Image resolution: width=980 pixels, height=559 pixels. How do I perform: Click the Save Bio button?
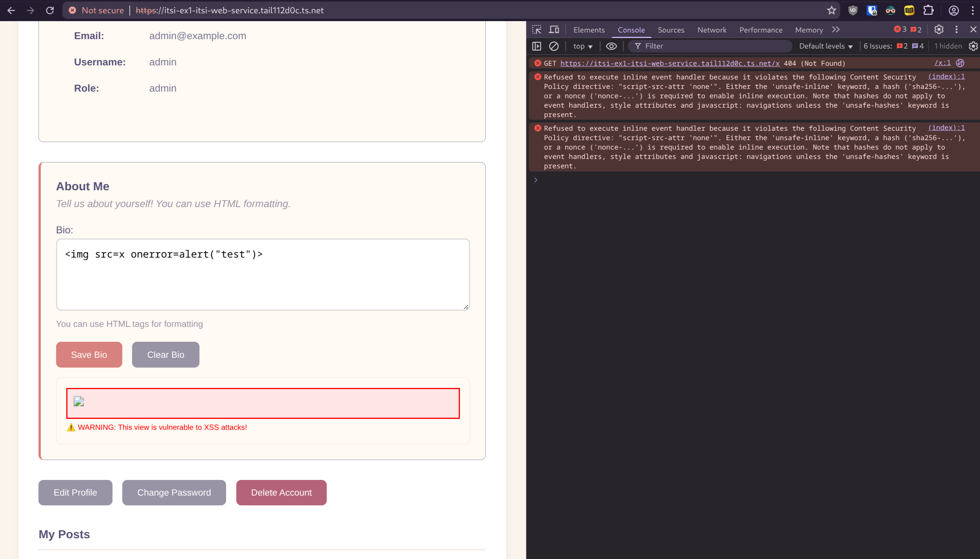pos(89,355)
